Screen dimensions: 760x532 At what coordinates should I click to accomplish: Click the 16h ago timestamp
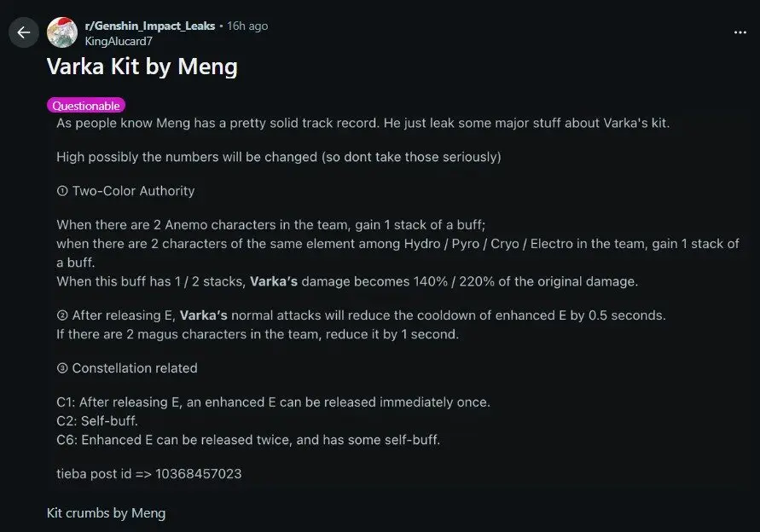pos(247,26)
